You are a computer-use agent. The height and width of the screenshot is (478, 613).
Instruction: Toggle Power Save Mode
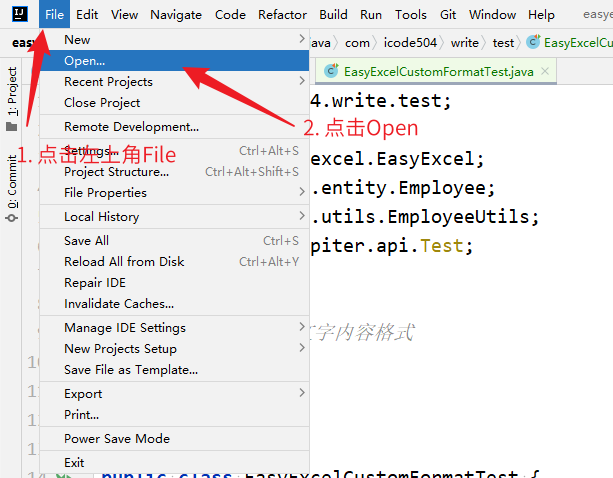tap(116, 439)
